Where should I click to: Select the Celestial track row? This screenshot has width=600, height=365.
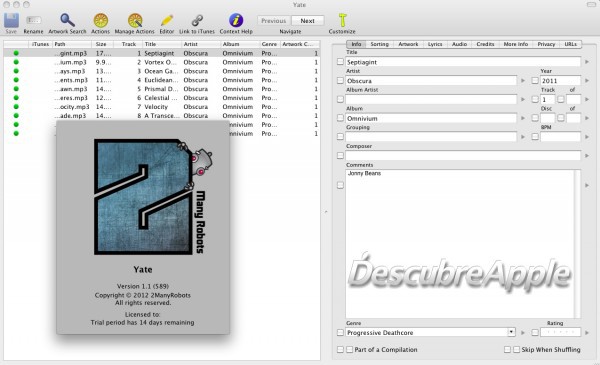coord(161,98)
